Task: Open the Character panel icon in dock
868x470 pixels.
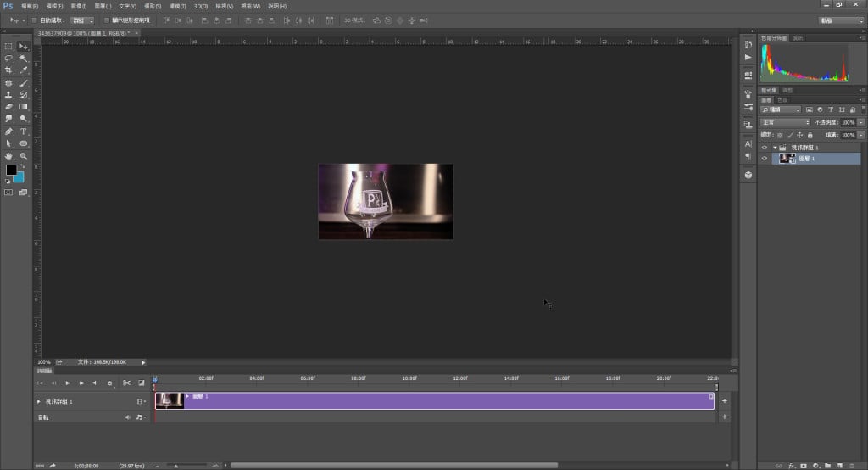Action: (748, 143)
